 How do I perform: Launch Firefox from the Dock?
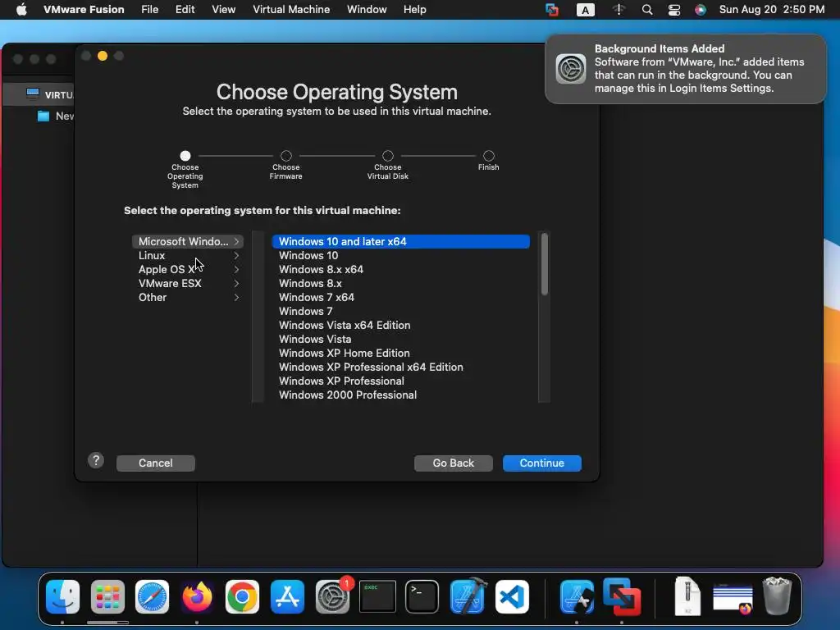click(197, 596)
